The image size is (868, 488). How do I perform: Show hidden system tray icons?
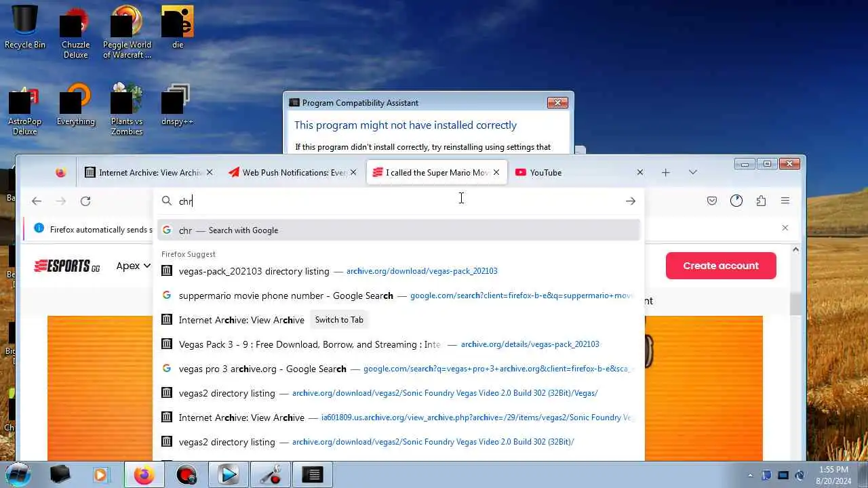click(x=750, y=475)
